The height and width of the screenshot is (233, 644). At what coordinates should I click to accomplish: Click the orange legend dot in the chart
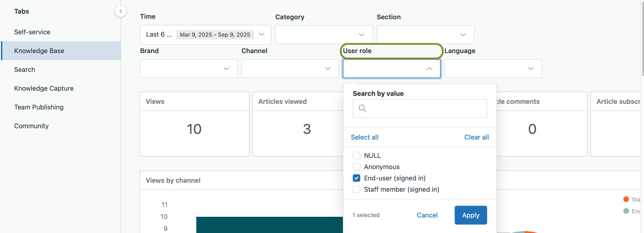coord(626,199)
